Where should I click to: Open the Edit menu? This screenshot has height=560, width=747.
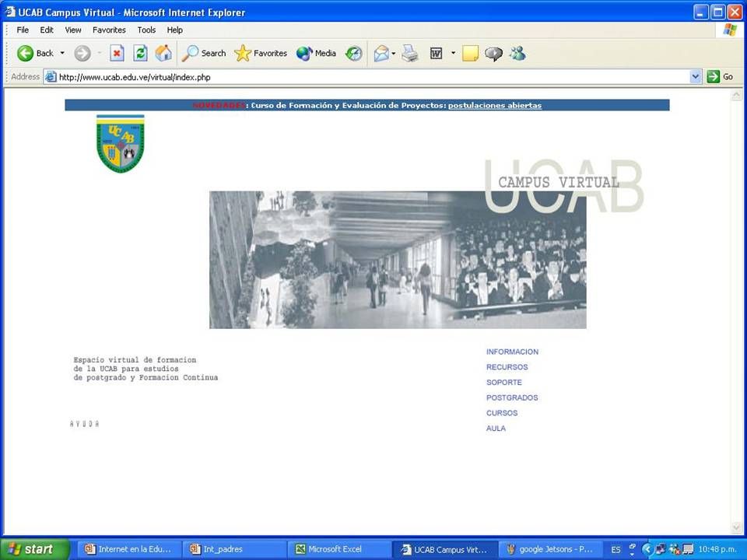(47, 30)
